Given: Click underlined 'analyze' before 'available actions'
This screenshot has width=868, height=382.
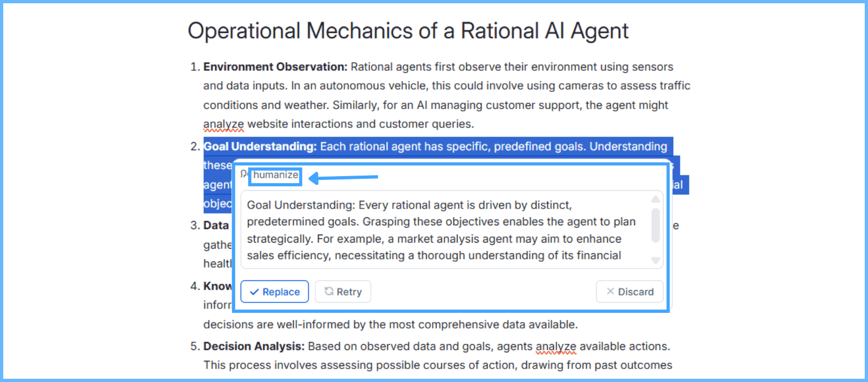Looking at the screenshot, I should coord(556,346).
